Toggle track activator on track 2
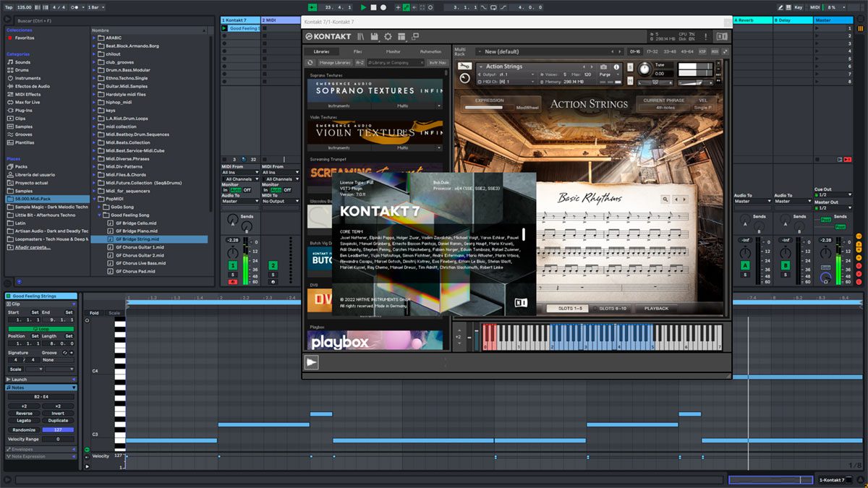The image size is (868, 488). point(273,265)
